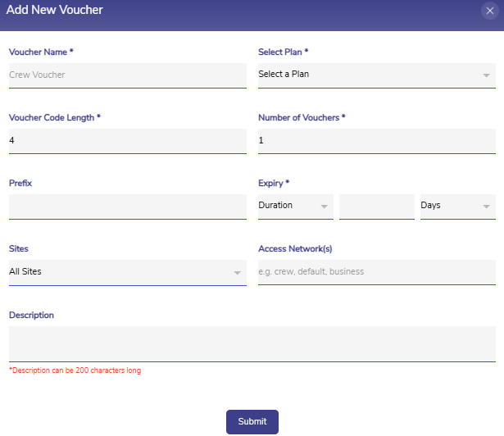Open the Select a Plan dropdown
The width and height of the screenshot is (504, 436).
(x=369, y=75)
